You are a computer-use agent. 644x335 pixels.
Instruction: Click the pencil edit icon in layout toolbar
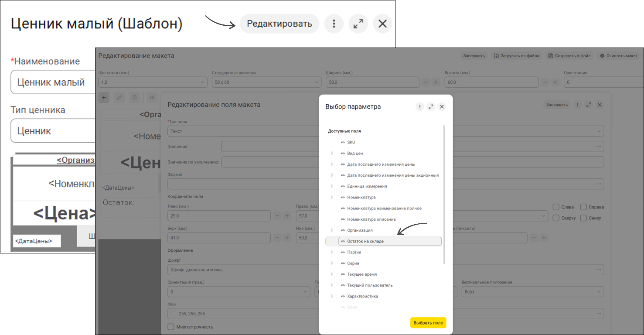click(x=119, y=98)
